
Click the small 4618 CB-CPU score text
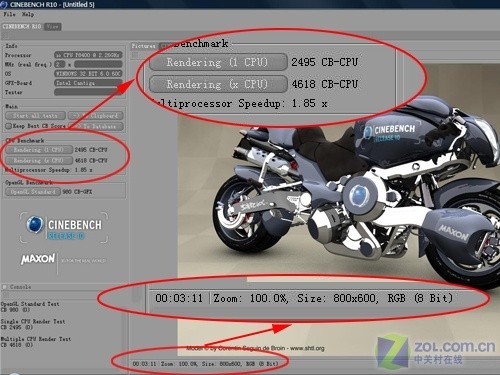coord(91,160)
